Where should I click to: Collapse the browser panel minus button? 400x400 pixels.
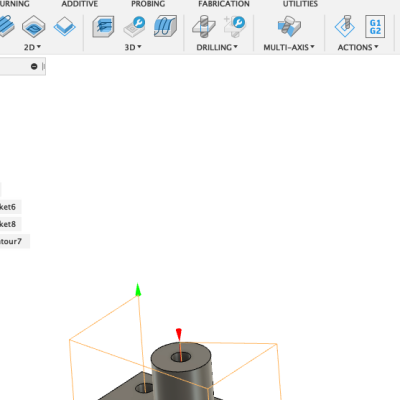(x=34, y=66)
